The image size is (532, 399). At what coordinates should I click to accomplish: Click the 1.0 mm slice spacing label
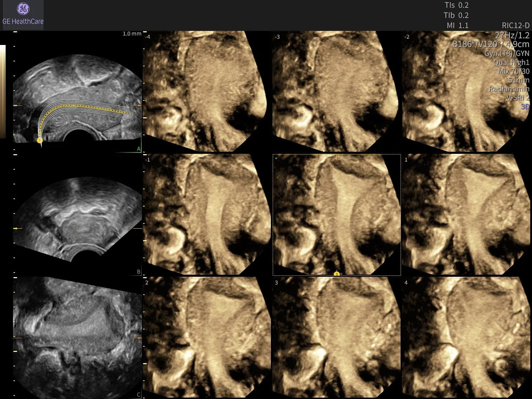click(x=132, y=34)
